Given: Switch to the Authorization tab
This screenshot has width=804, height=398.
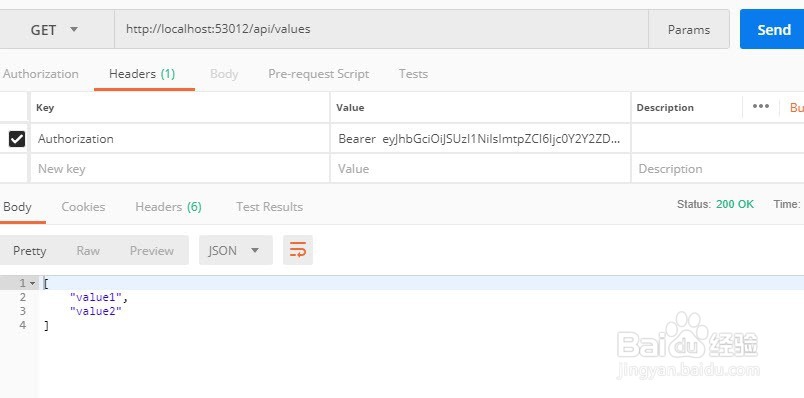Looking at the screenshot, I should pos(41,74).
